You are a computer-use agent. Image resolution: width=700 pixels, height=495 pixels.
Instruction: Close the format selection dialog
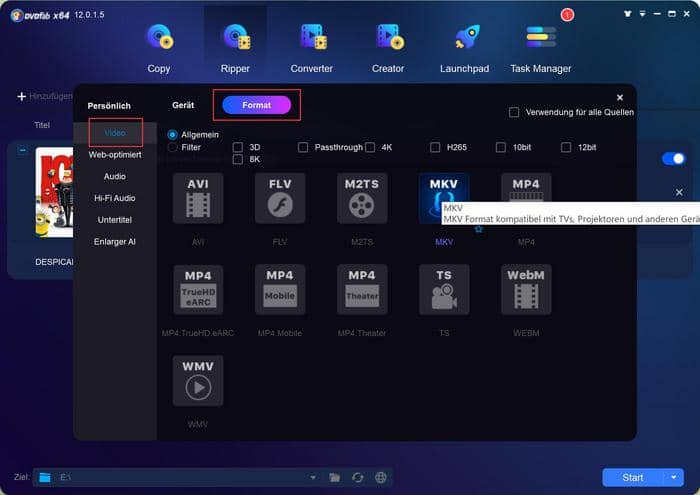coord(620,98)
